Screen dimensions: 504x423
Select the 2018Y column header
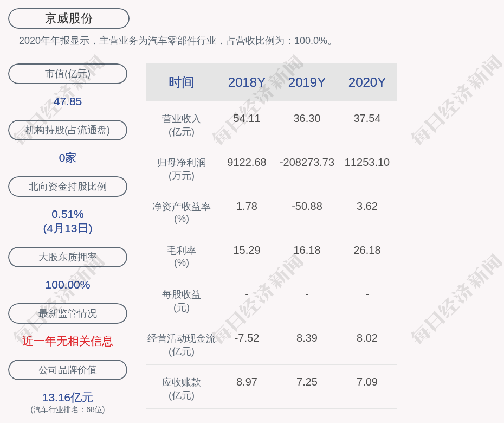point(247,82)
